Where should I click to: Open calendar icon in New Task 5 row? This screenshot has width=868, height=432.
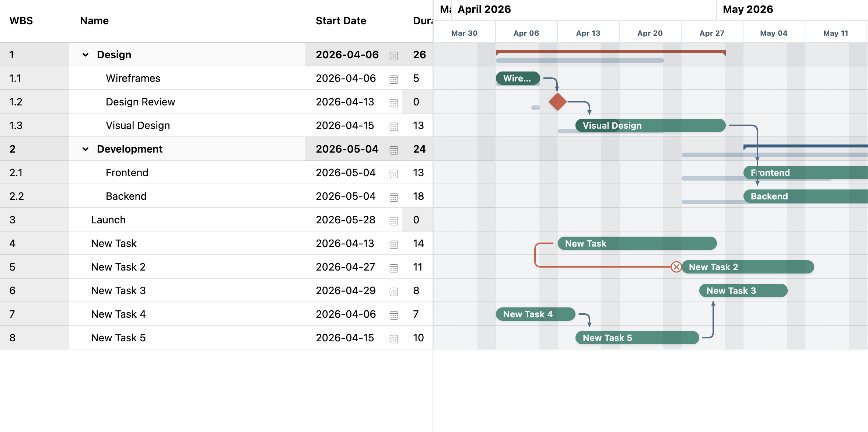click(394, 339)
